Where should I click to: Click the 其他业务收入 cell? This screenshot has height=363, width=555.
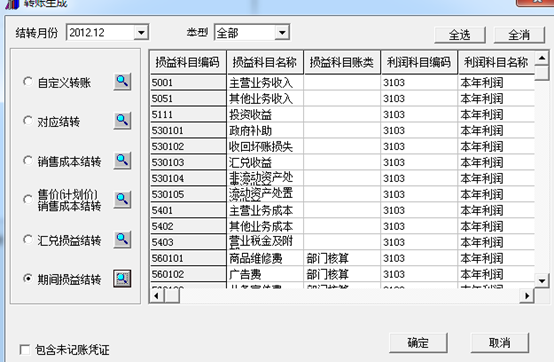tap(265, 98)
